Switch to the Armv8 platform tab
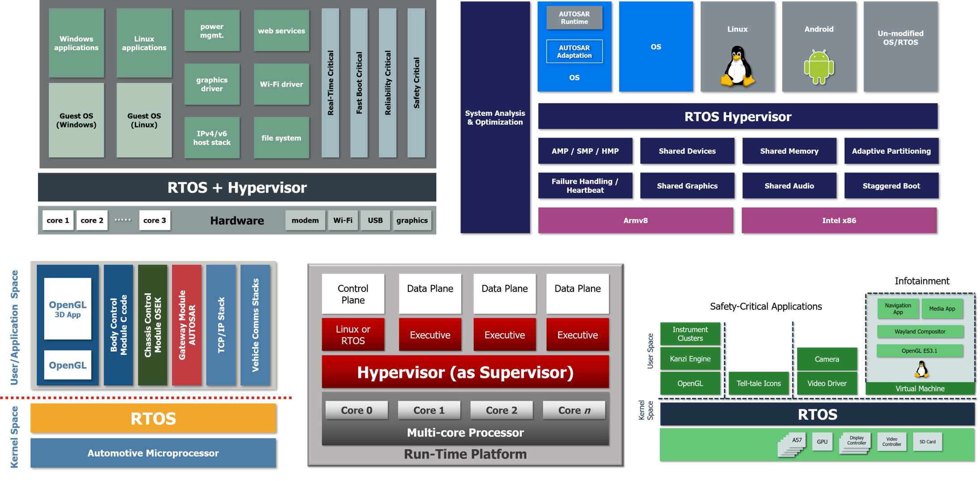Screen dimensions: 980x481 point(635,220)
